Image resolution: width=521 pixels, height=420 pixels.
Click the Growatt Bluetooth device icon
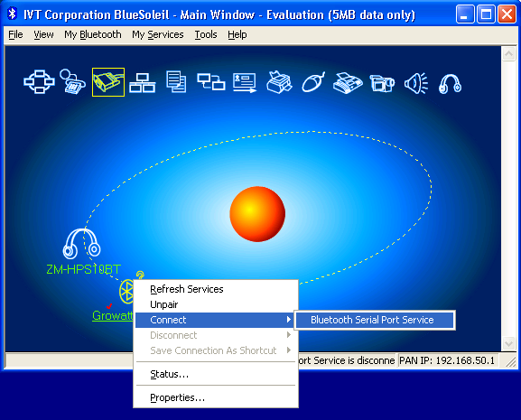click(127, 292)
